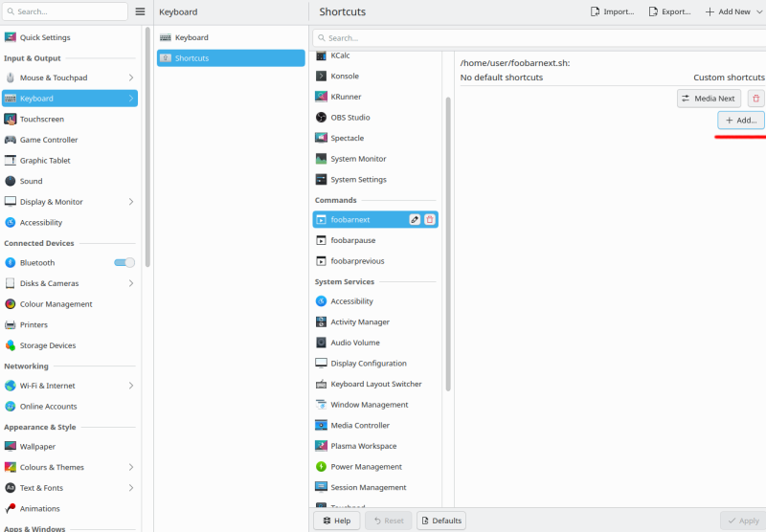Image resolution: width=766 pixels, height=532 pixels.
Task: Open Window Management shortcuts
Action: pos(375,405)
